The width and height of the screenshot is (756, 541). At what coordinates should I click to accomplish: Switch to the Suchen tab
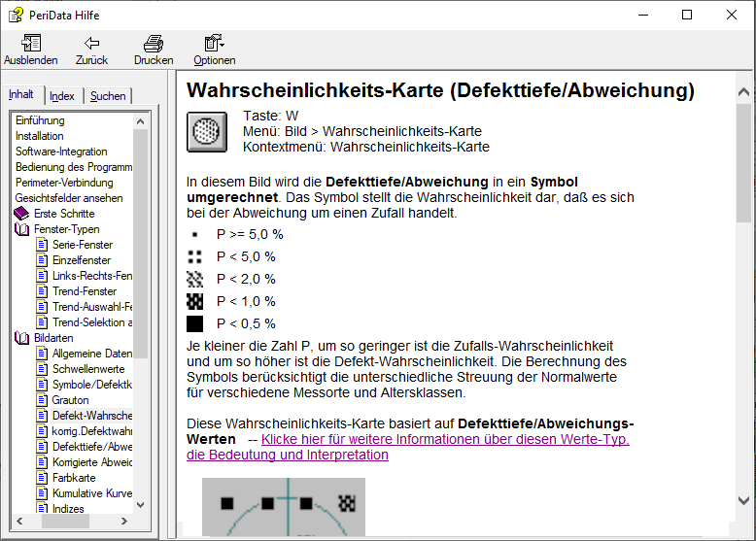pyautogui.click(x=108, y=96)
